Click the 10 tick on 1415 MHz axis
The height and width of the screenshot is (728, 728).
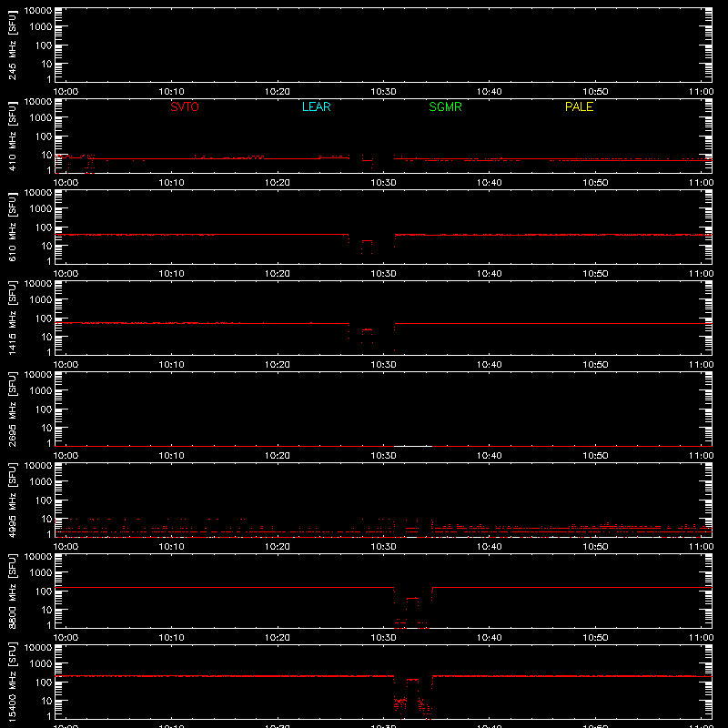pyautogui.click(x=46, y=337)
